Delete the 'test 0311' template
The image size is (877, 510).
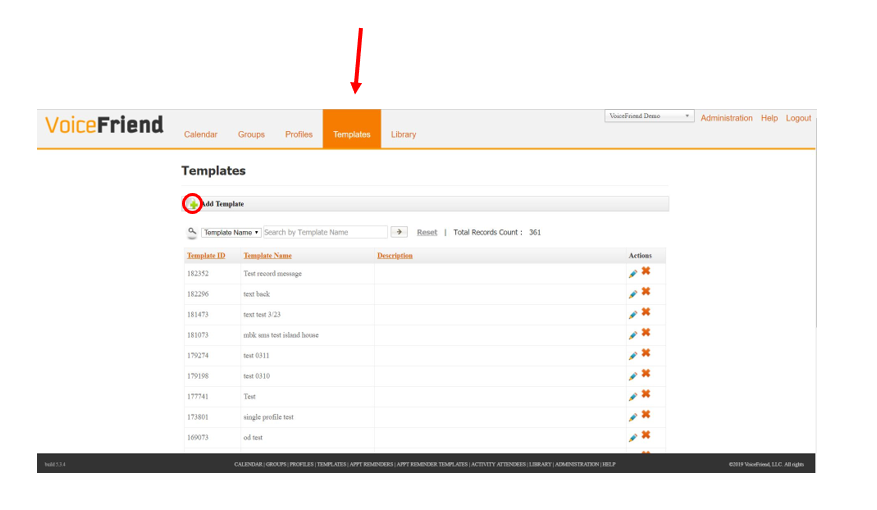(645, 353)
